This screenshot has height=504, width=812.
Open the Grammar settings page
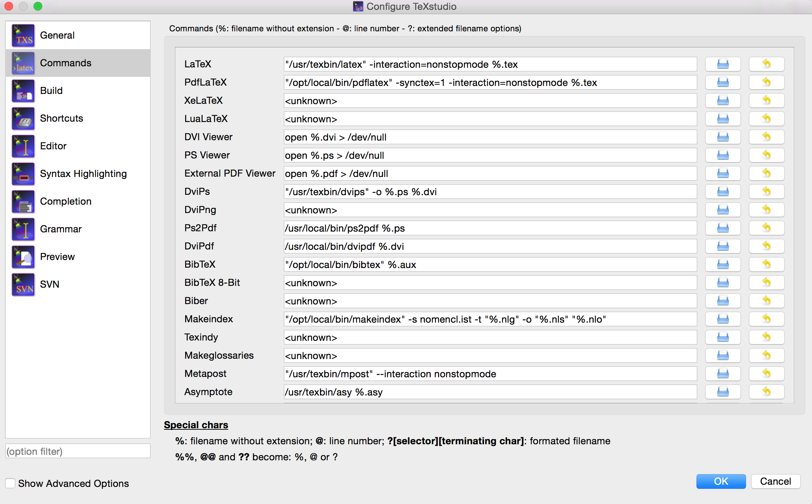[78, 229]
